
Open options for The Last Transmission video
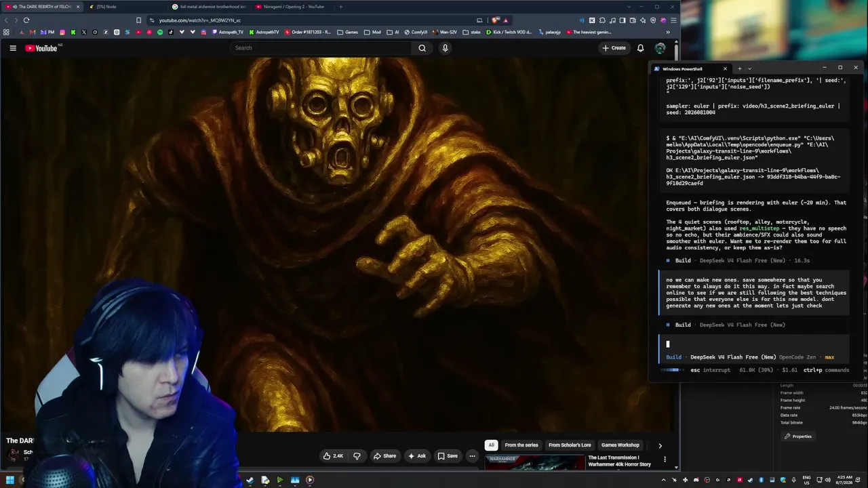click(665, 460)
